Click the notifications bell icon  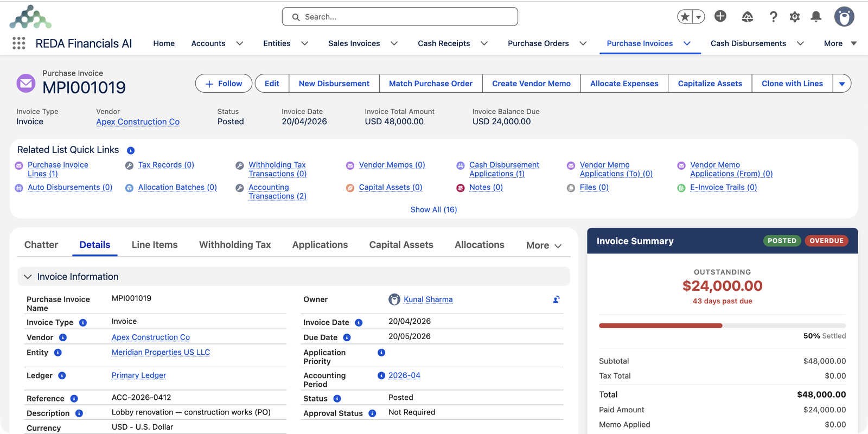pos(816,17)
